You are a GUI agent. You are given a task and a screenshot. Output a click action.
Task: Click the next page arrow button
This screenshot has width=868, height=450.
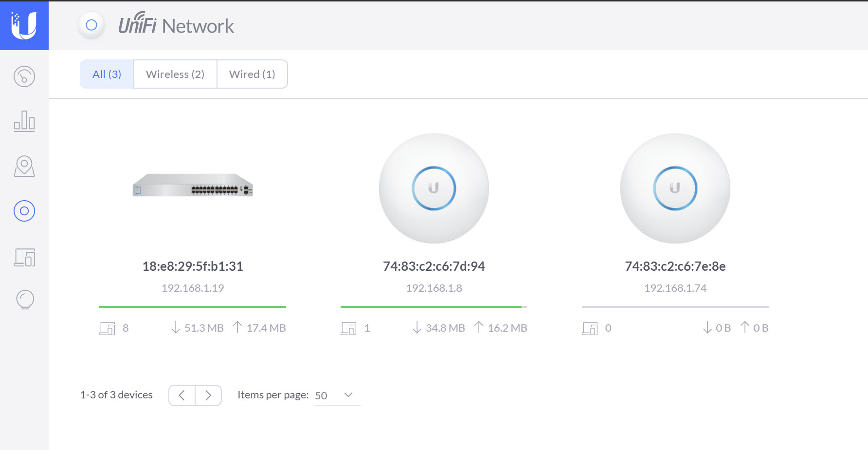click(208, 395)
